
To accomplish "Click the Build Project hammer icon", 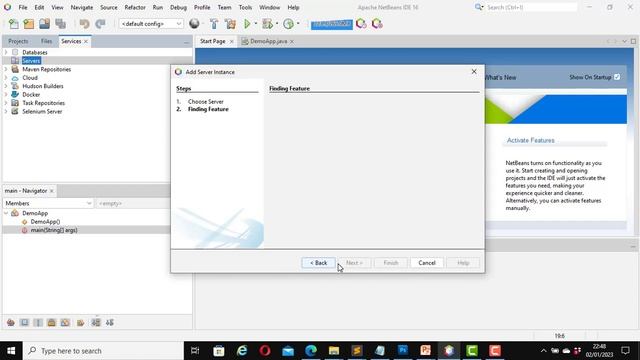I will [x=214, y=24].
